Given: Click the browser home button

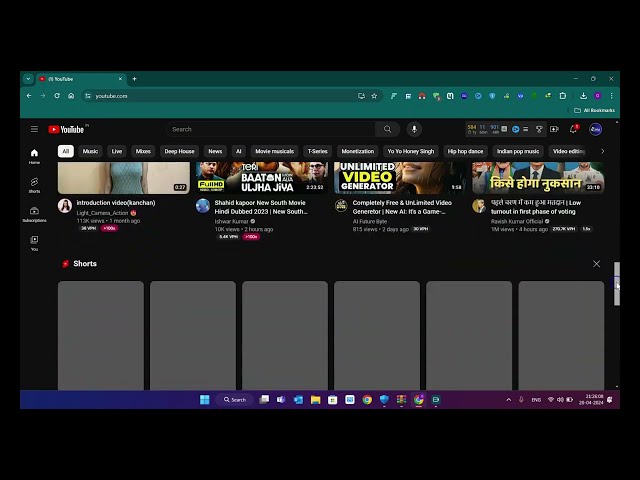Looking at the screenshot, I should pyautogui.click(x=71, y=96).
